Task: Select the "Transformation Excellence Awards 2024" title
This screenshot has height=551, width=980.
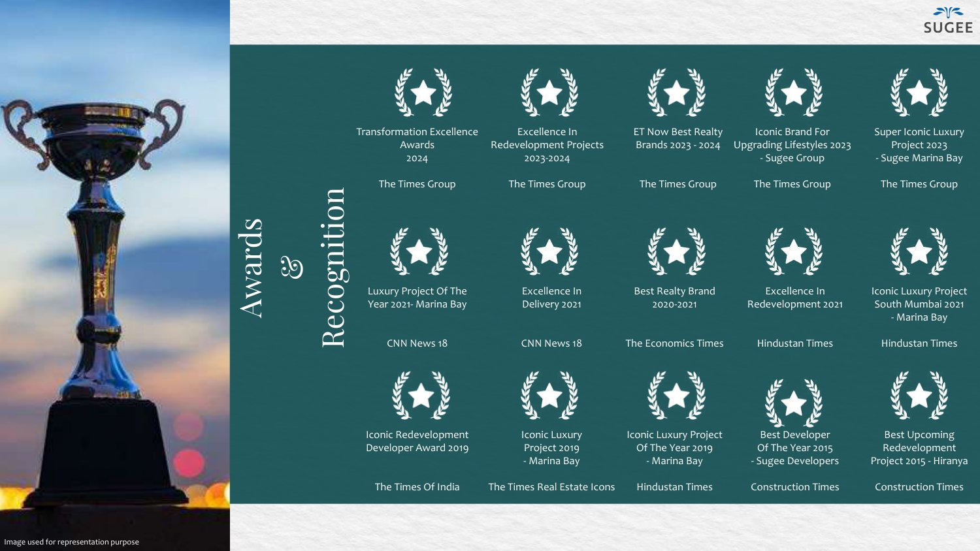Action: click(417, 145)
